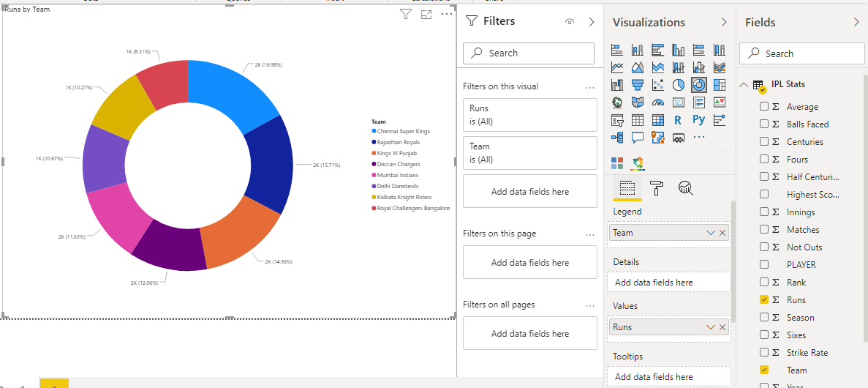The image size is (868, 388).
Task: Select the Stacked column chart visual
Action: coord(638,50)
